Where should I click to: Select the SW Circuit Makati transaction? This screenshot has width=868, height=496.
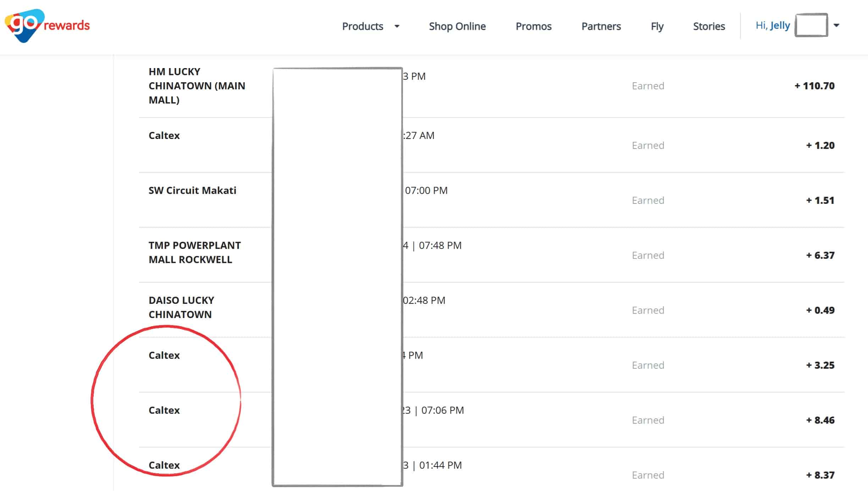click(192, 190)
